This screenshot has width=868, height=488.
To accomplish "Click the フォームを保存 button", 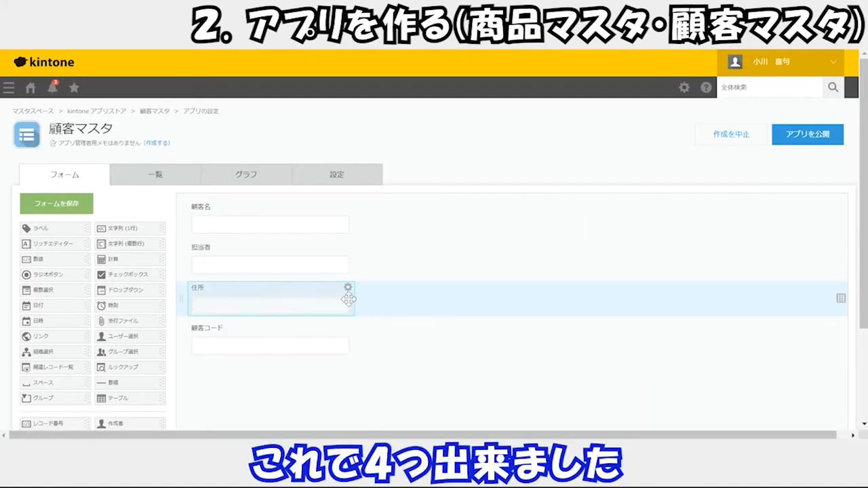I will [x=56, y=203].
